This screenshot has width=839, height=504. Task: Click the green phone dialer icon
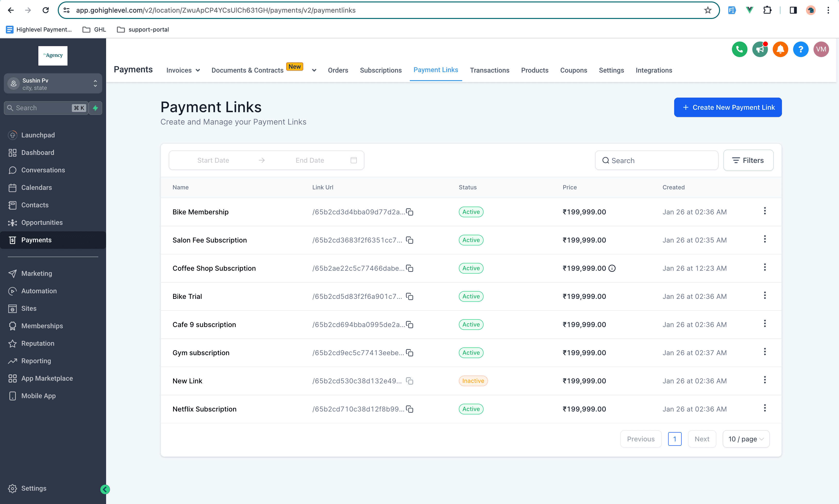[739, 50]
